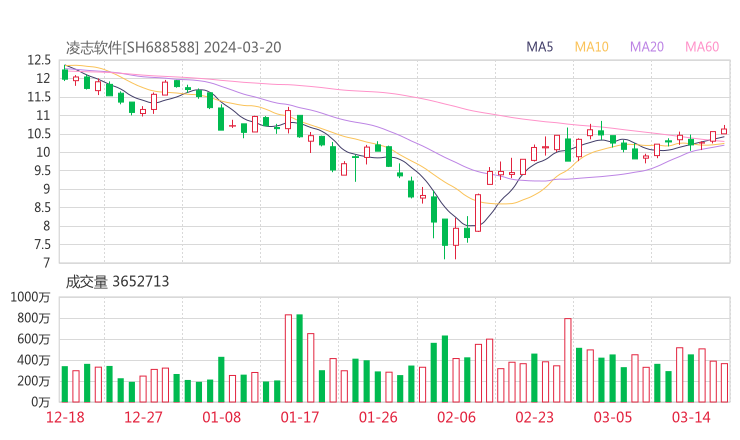Click the MA10 legend label

(591, 47)
